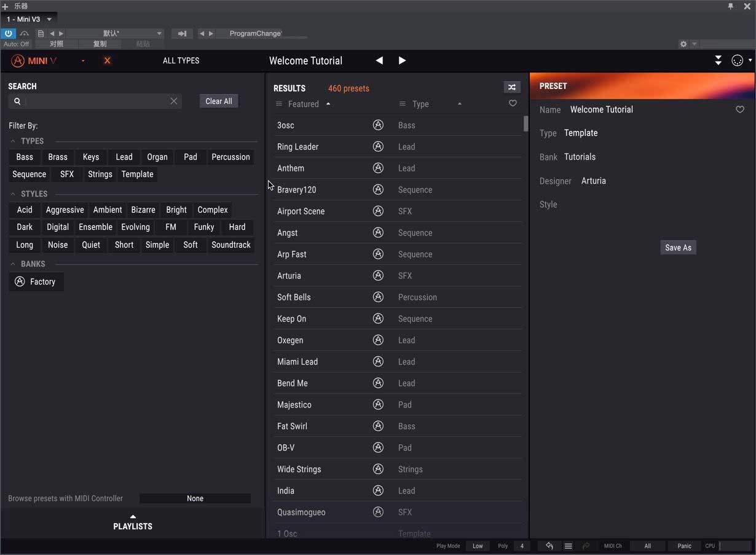Like the Welcome Tutorial preset heart
756x555 pixels.
click(740, 109)
